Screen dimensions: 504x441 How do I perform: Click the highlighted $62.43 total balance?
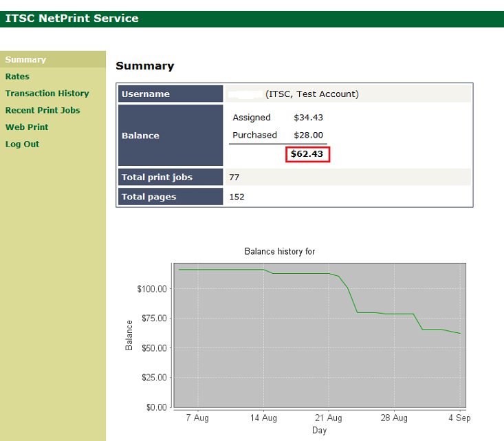click(x=307, y=154)
